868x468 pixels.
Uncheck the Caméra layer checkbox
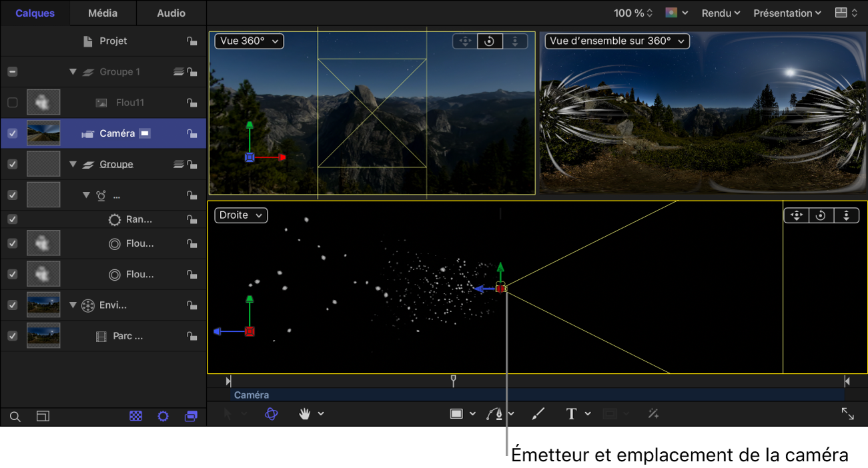point(12,133)
